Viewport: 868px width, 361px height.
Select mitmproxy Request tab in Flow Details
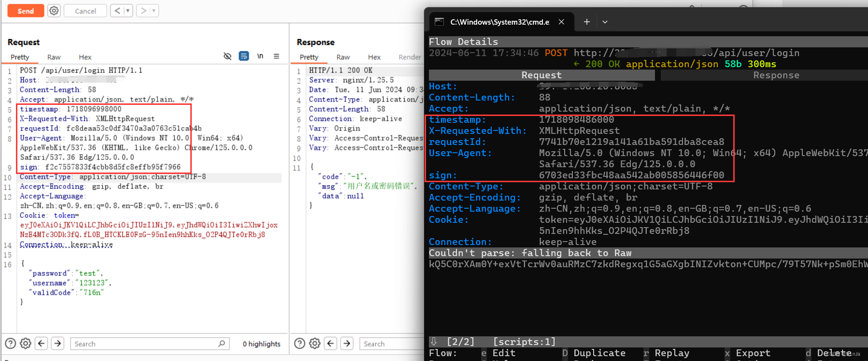[541, 75]
